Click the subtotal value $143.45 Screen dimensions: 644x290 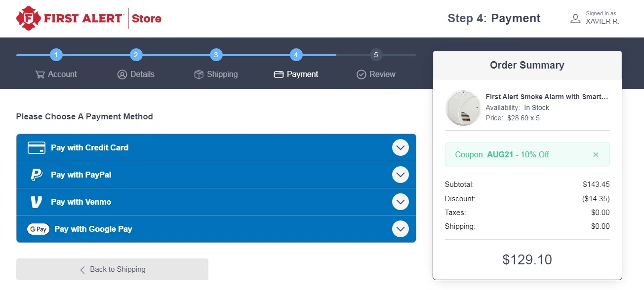click(x=596, y=184)
